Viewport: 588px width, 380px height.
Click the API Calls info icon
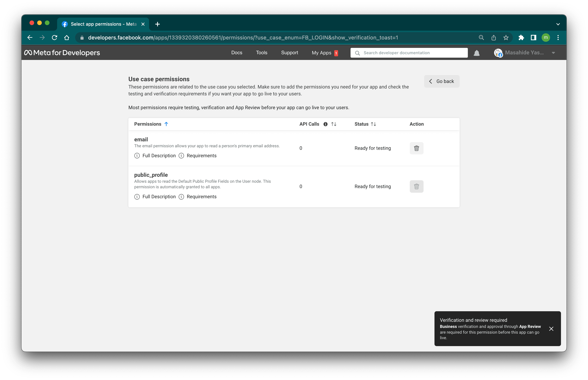pyautogui.click(x=325, y=124)
